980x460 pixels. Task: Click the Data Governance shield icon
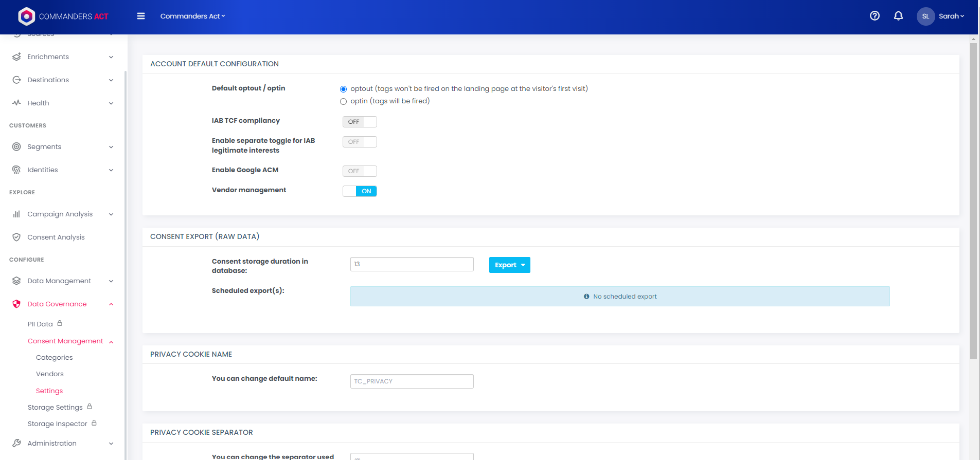coord(16,304)
